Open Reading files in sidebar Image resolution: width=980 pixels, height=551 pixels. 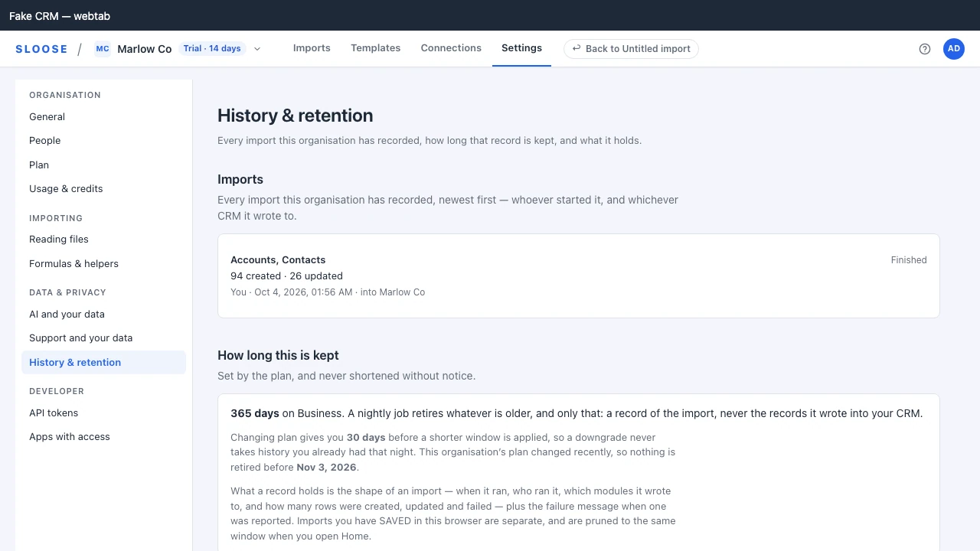point(103,240)
